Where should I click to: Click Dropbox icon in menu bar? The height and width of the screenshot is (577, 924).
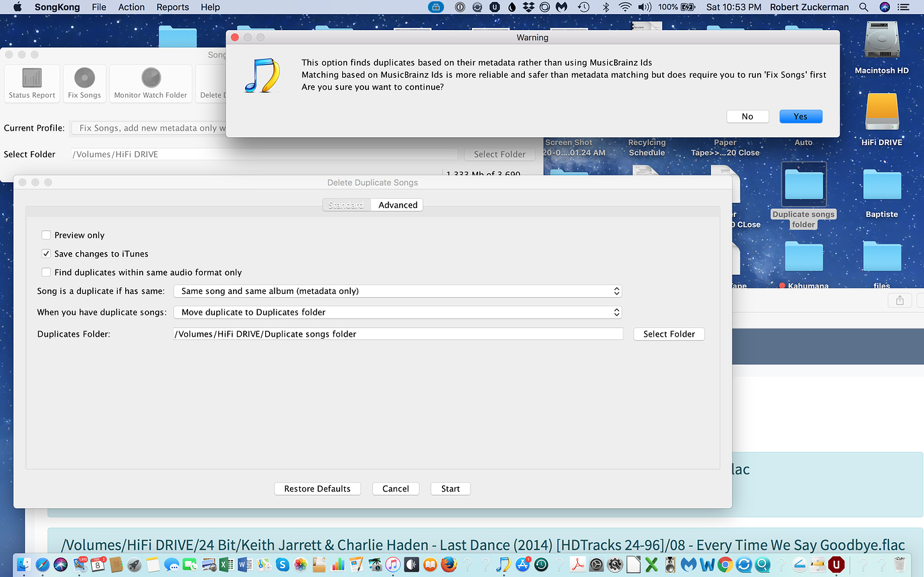tap(528, 7)
